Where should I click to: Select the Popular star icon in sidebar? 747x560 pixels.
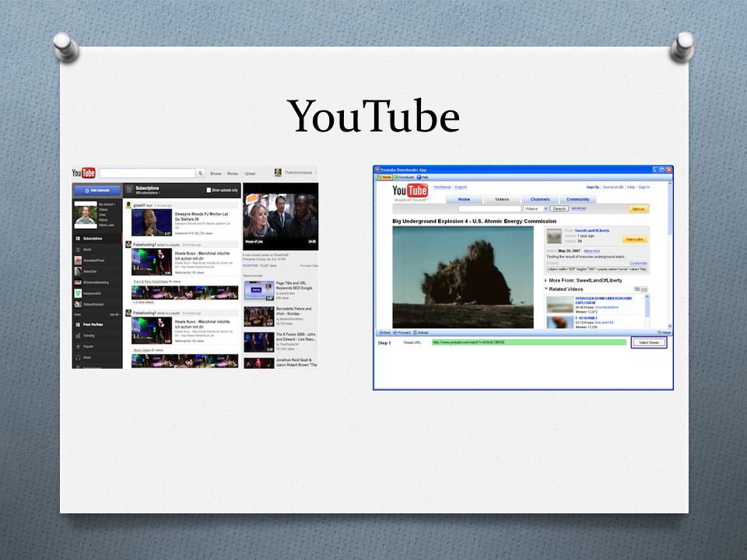pos(78,347)
